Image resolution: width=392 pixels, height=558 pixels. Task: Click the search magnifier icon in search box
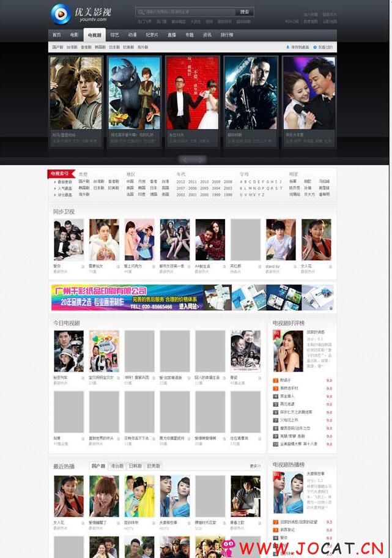point(141,12)
